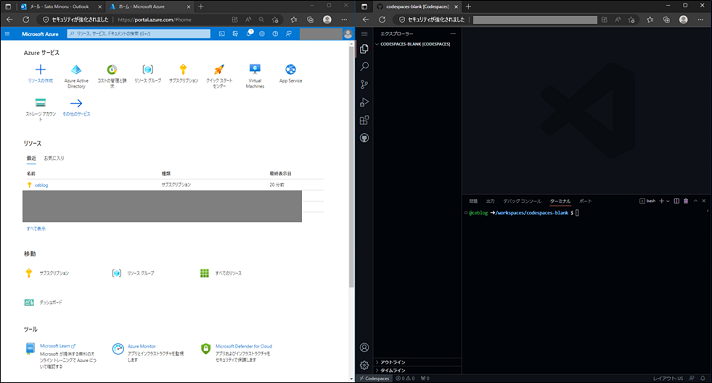Click Azure portal search field
Image resolution: width=712 pixels, height=383 pixels.
point(138,34)
